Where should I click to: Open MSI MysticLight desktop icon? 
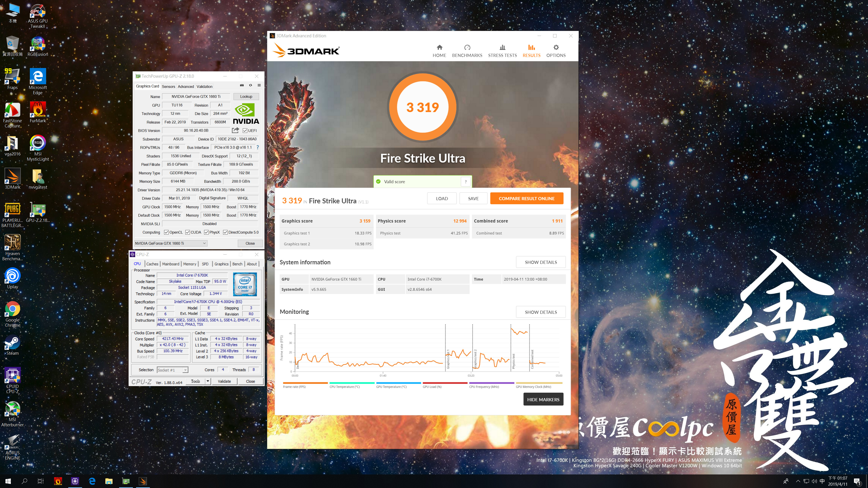tap(38, 148)
